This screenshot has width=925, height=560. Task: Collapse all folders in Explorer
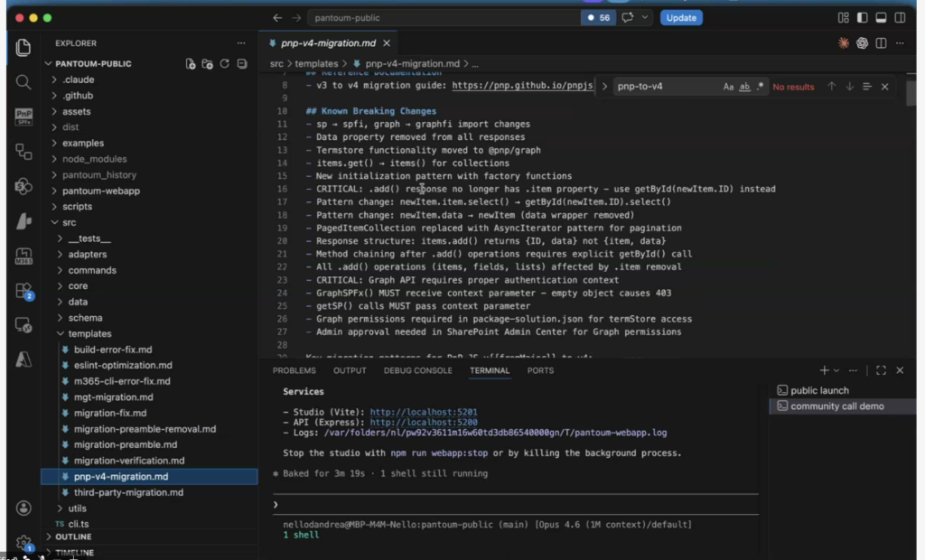pos(242,64)
